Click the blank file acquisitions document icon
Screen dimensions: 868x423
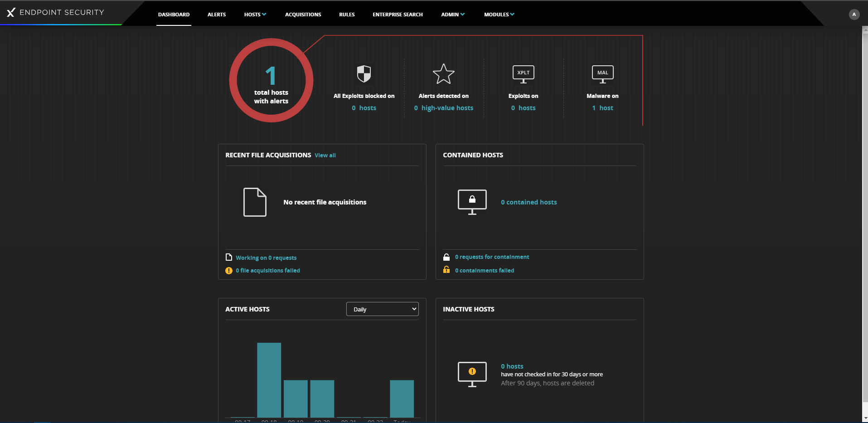255,202
